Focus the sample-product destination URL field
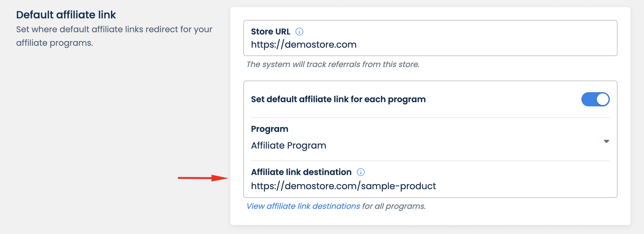This screenshot has width=644, height=234. [x=343, y=186]
